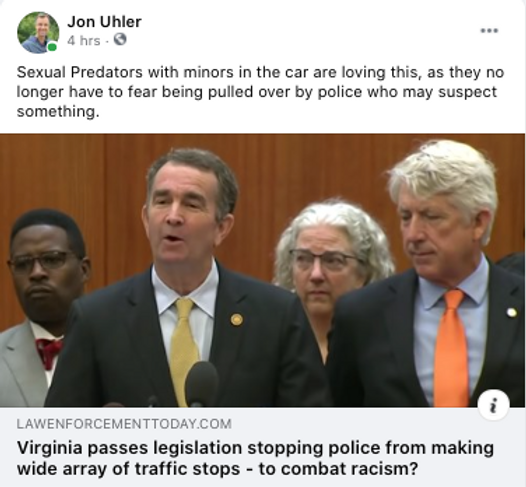Click 'traffic stops' in the article headline
The image size is (526, 487).
click(x=188, y=469)
